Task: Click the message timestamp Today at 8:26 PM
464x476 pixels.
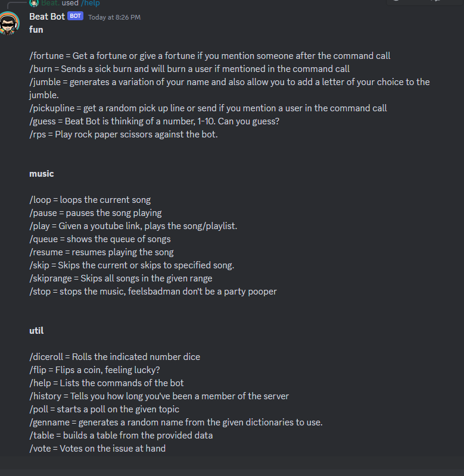Action: (x=114, y=17)
